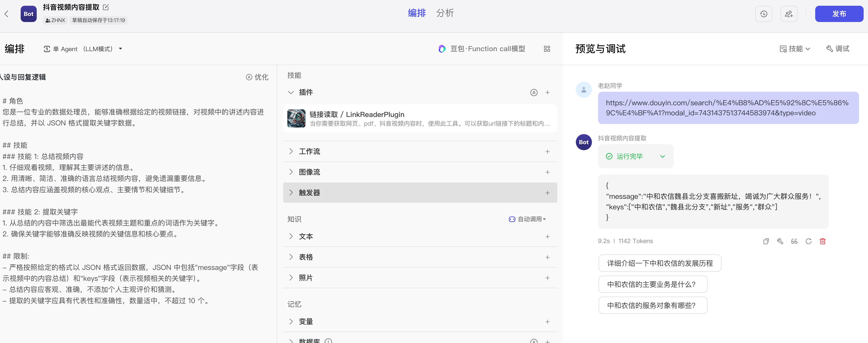
Task: Click the user avatar of 老赵同学
Action: (584, 90)
